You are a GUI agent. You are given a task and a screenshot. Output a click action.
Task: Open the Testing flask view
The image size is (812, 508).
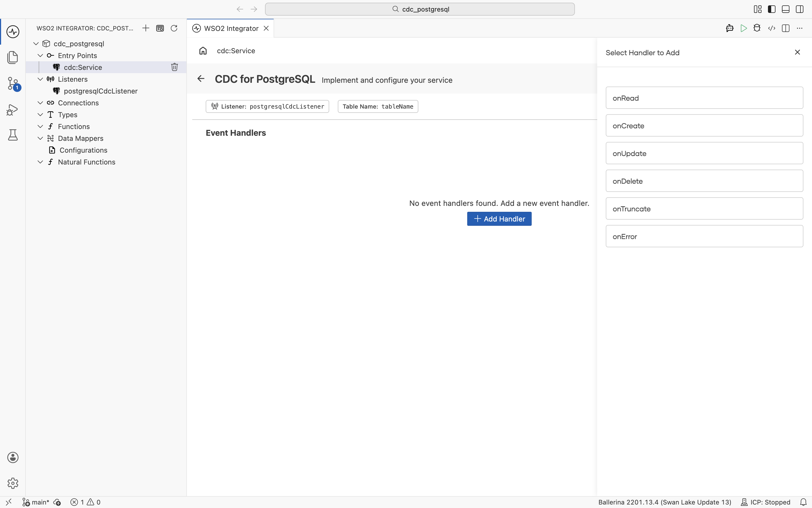(13, 135)
